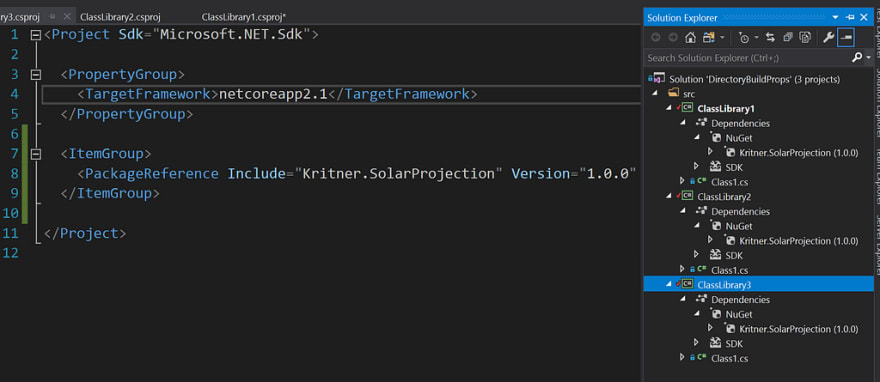Click the Solution and Folders view icon

click(x=709, y=38)
